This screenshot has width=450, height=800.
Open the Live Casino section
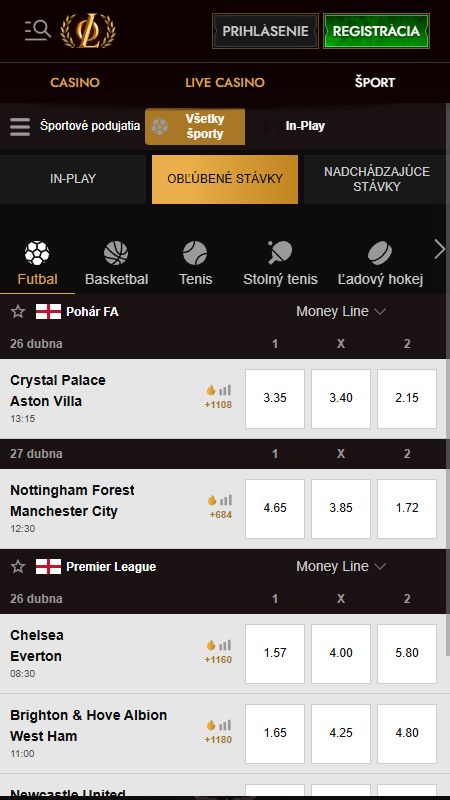click(224, 83)
